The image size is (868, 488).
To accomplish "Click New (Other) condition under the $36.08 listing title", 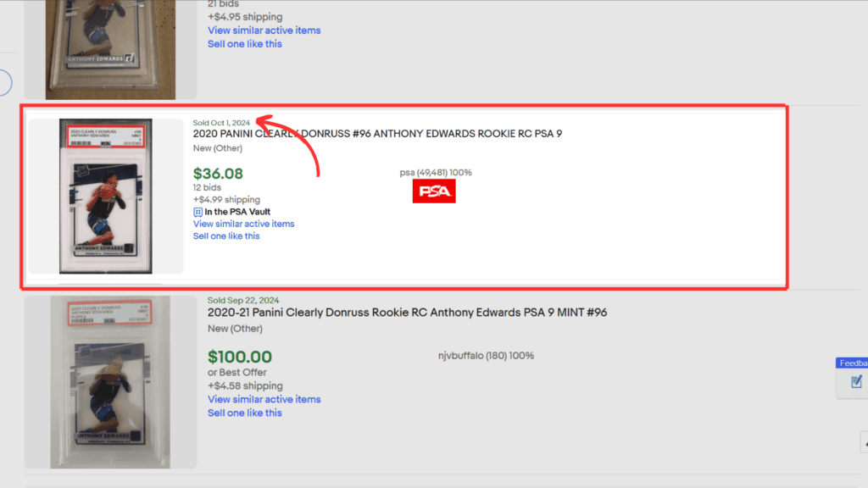I will (x=218, y=148).
